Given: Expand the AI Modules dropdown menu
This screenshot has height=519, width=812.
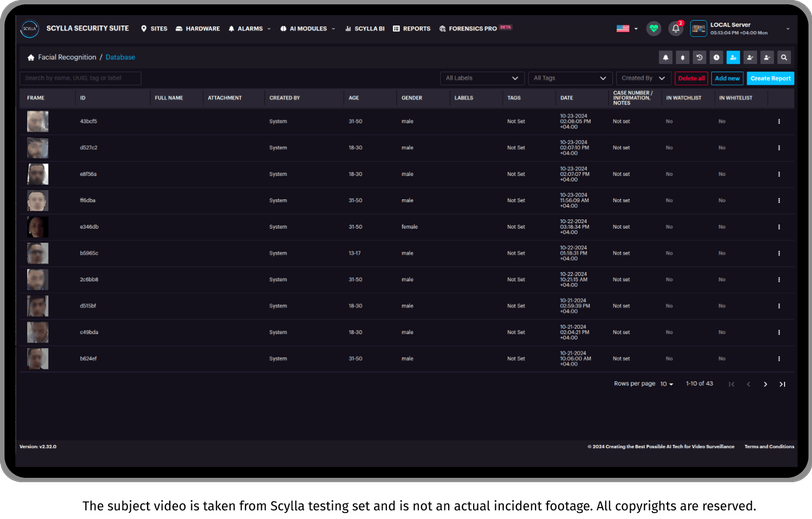Looking at the screenshot, I should pyautogui.click(x=308, y=28).
